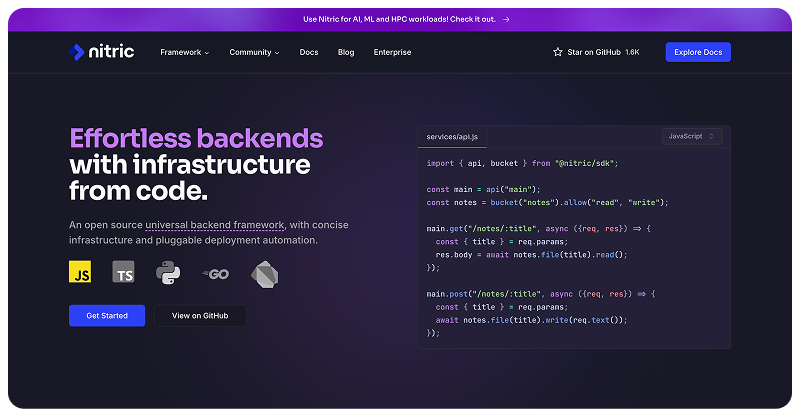
Task: Open the Blog navigation item
Action: tap(346, 52)
